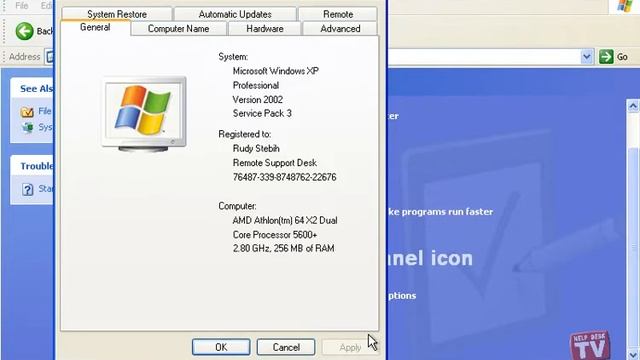Click the green Go arrow icon
Screen dimensions: 640x360
coord(606,56)
